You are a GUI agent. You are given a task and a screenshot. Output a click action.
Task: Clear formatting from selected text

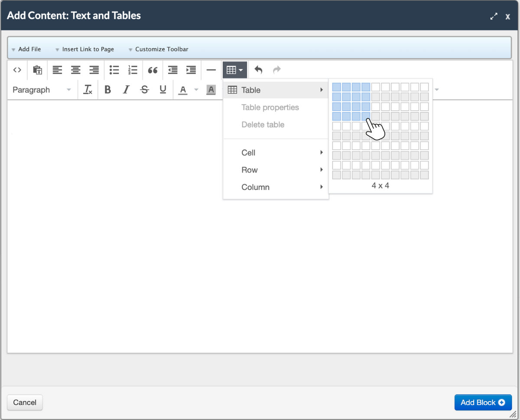pyautogui.click(x=88, y=90)
